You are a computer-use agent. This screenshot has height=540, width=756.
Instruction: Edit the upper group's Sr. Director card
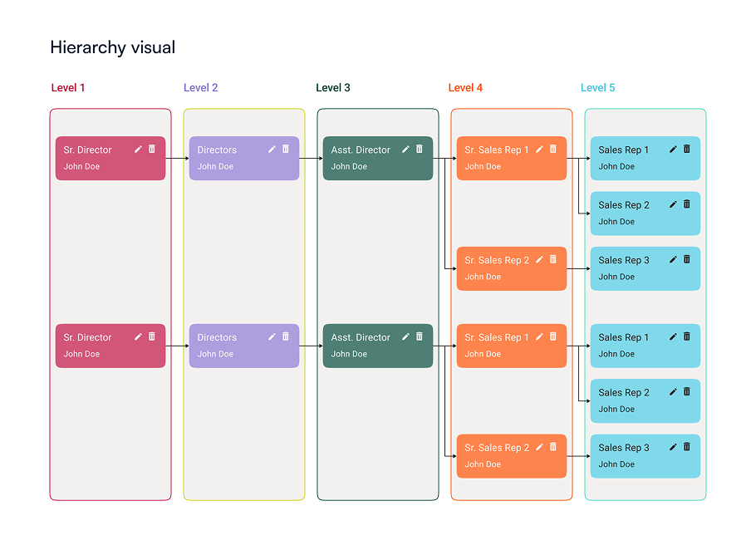[138, 150]
